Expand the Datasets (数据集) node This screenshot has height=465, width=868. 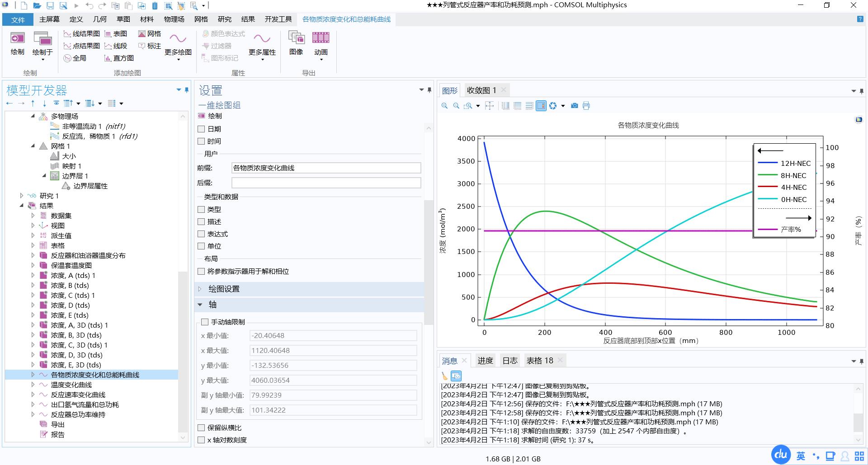pos(33,216)
